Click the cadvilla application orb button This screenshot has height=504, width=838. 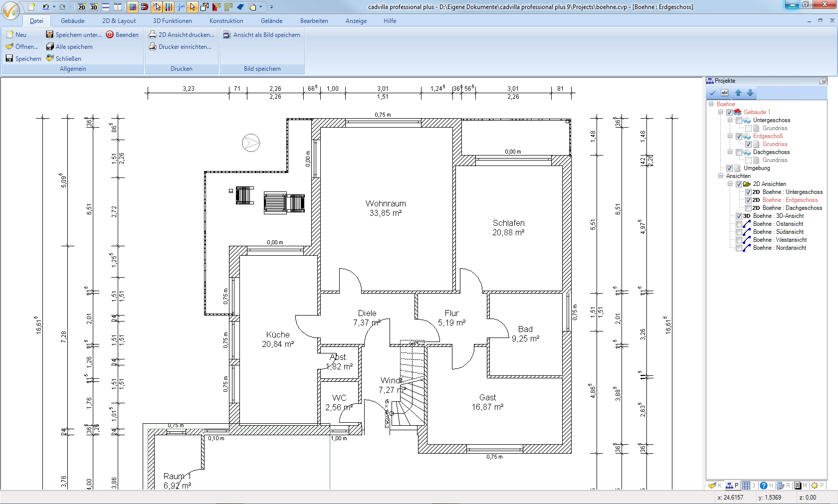click(11, 10)
